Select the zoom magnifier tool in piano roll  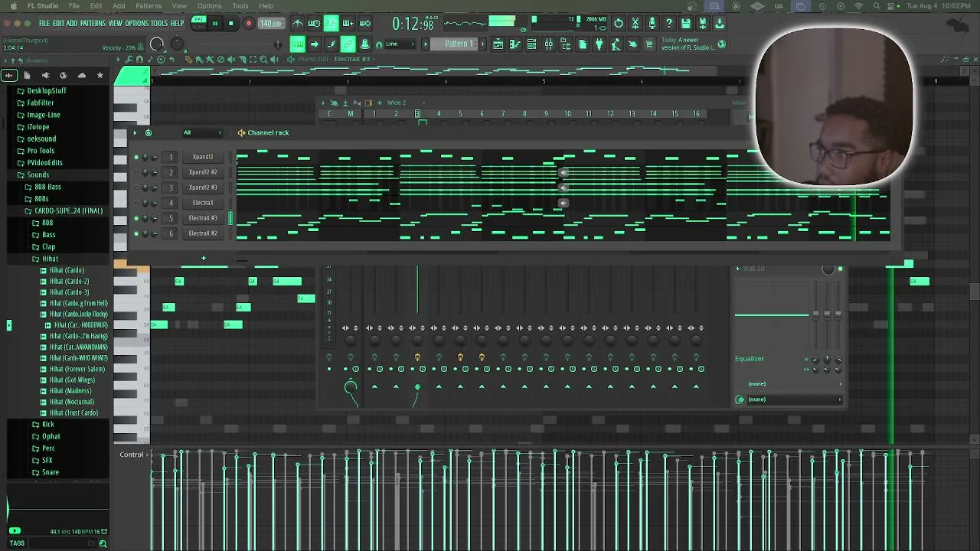263,59
